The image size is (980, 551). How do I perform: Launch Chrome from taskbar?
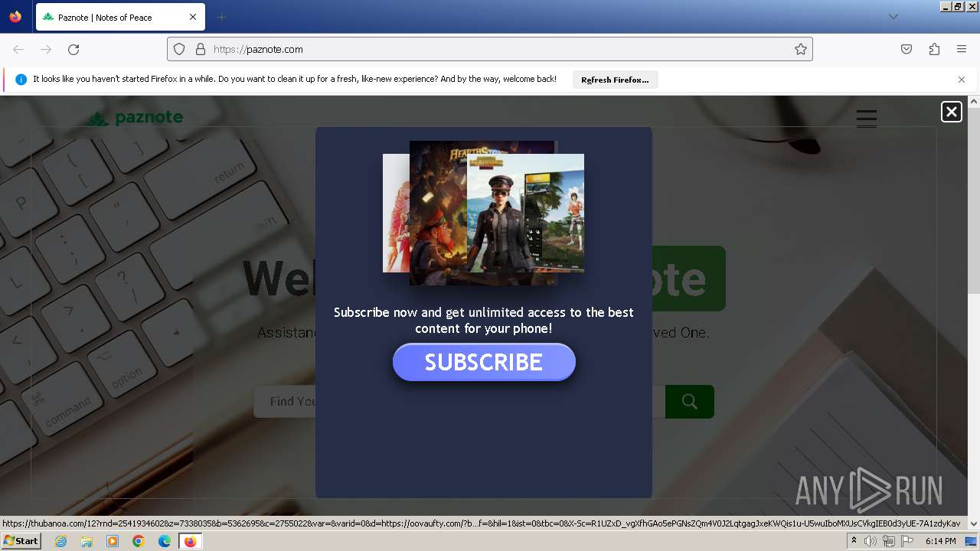point(139,541)
